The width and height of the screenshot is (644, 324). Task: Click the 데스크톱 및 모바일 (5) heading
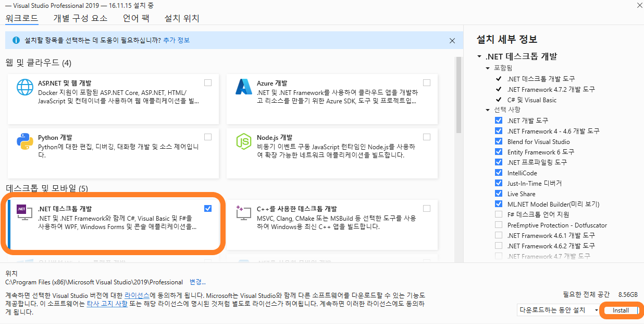click(47, 188)
